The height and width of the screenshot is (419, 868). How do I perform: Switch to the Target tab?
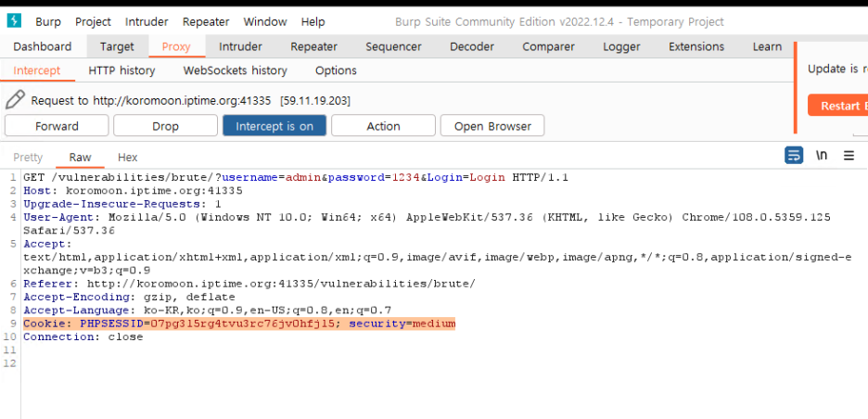(x=118, y=46)
